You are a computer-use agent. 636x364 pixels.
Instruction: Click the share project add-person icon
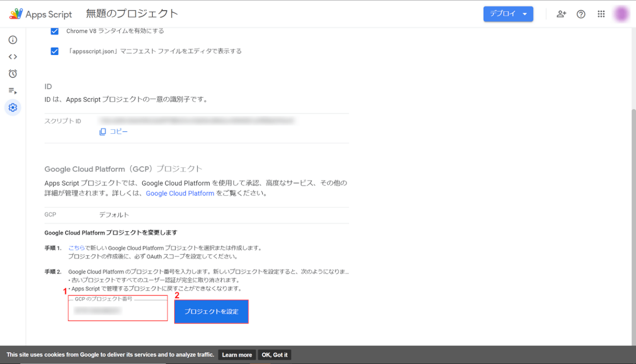click(561, 14)
